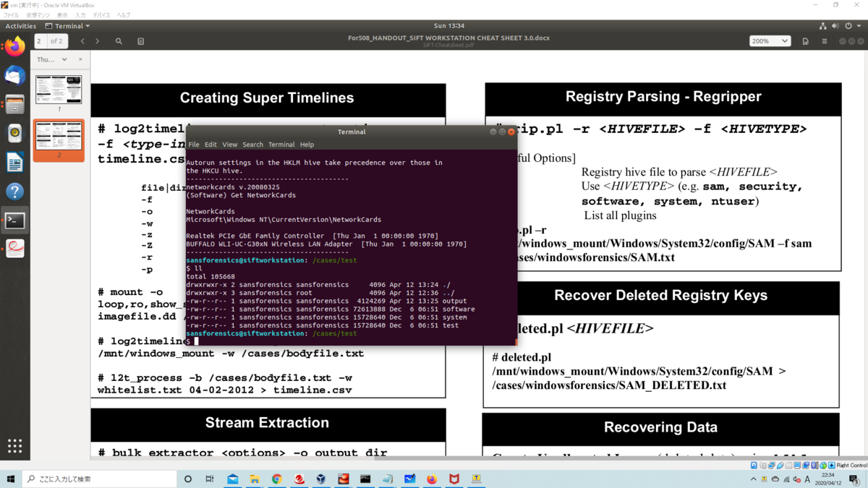Click the 'output' file name in terminal listing
This screenshot has width=868, height=488.
click(455, 301)
